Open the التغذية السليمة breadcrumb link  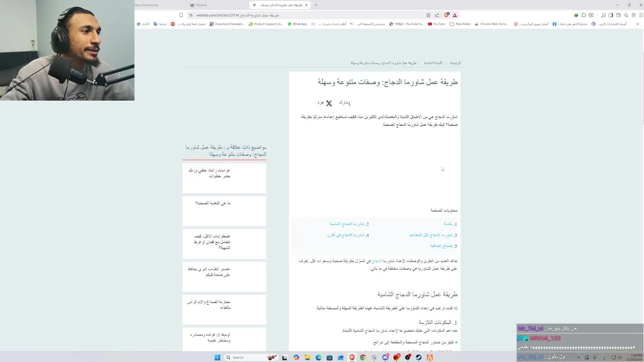click(433, 63)
